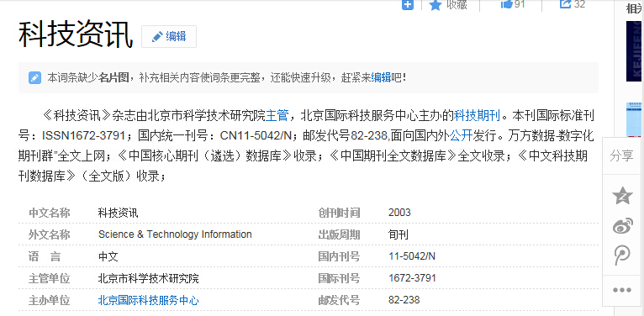The height and width of the screenshot is (316, 644).
Task: Click the 国内刊号 value 11-5042/N
Action: click(412, 256)
